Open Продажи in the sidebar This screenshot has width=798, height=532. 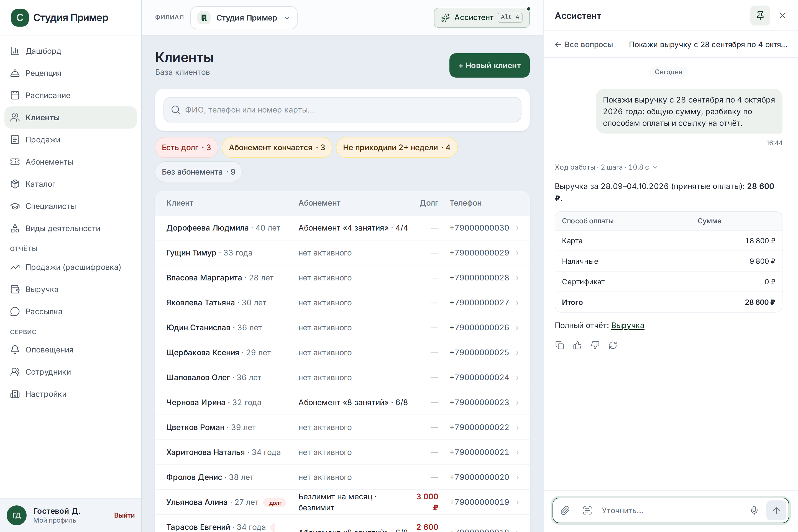tap(71, 140)
